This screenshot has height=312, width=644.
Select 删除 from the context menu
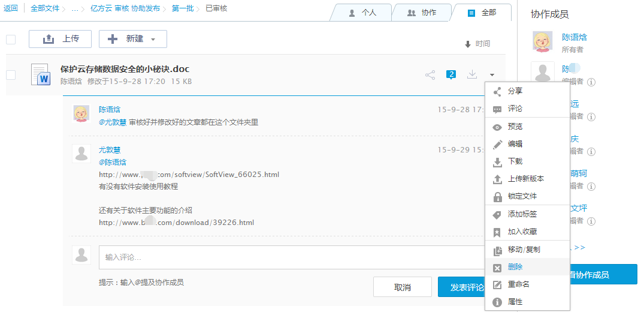515,267
